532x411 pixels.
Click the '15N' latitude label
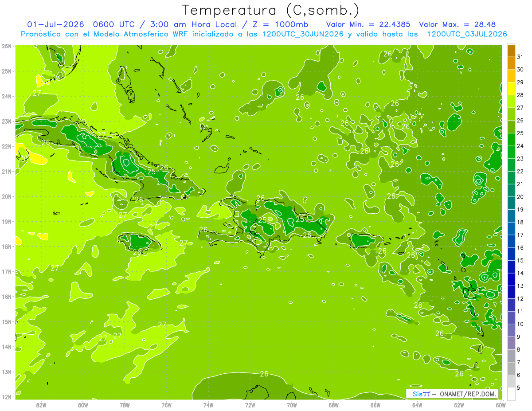tap(7, 321)
